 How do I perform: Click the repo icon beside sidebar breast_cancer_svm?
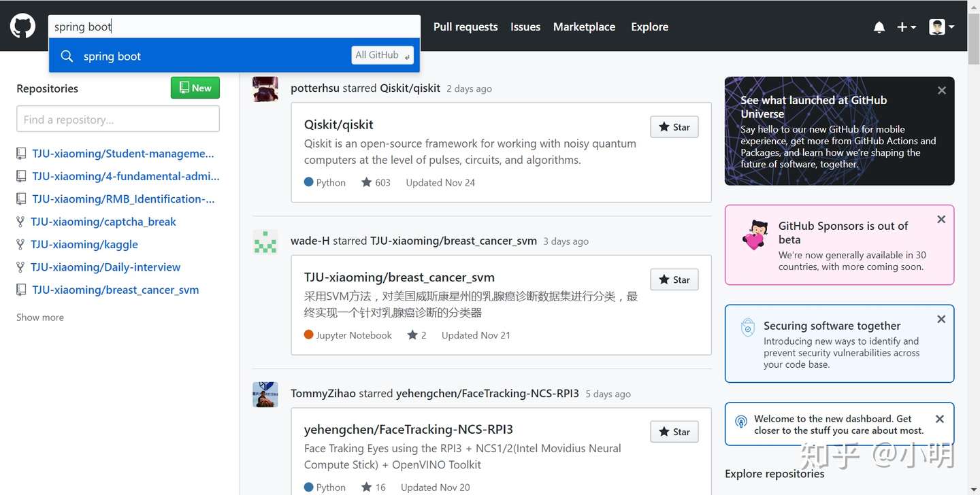click(x=21, y=290)
